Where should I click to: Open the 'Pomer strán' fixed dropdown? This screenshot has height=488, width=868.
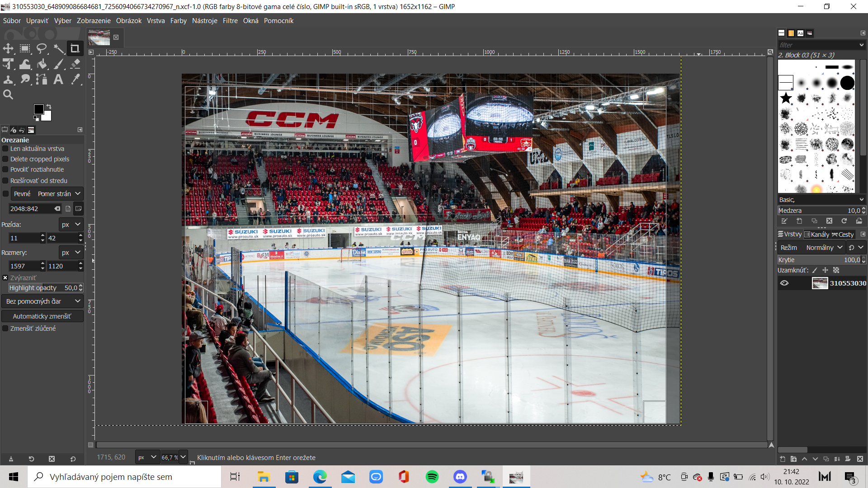47,194
